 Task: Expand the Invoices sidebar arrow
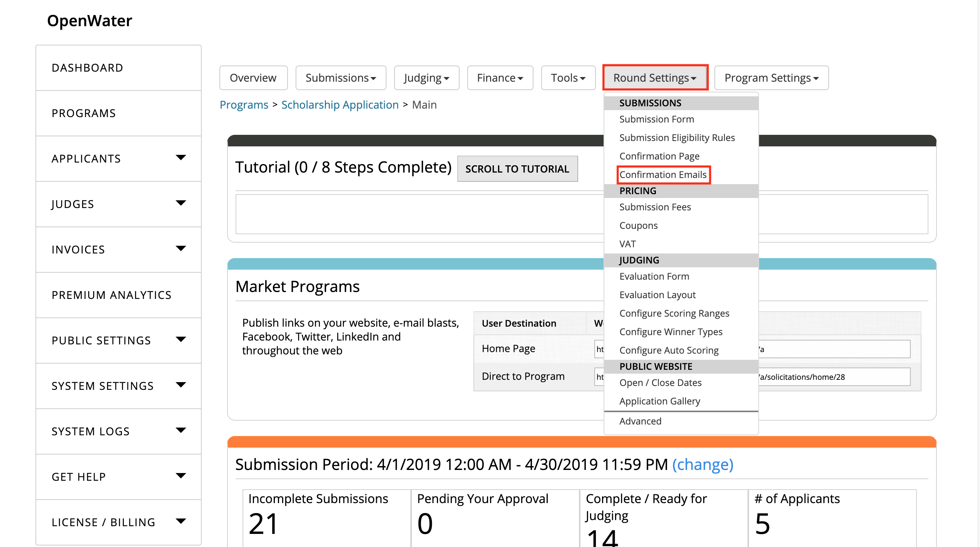point(181,248)
